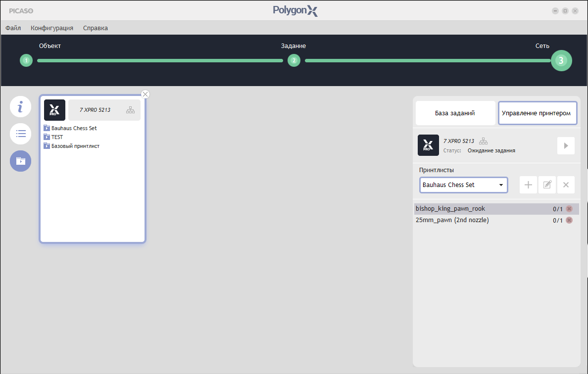
Task: Close the 7 XPRO 5213 printer card
Action: 145,94
